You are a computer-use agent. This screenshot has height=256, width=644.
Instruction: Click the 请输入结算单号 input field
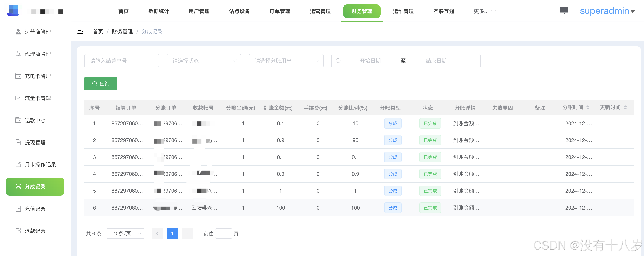(x=121, y=61)
